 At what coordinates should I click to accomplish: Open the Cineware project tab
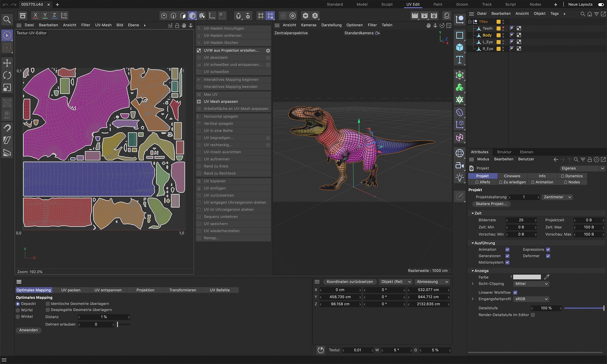pos(512,176)
